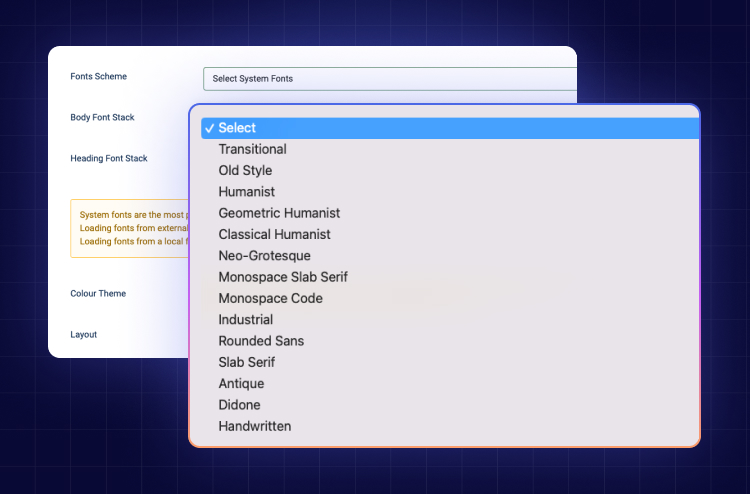The width and height of the screenshot is (750, 494).
Task: Click the Body Font Stack label
Action: click(102, 117)
